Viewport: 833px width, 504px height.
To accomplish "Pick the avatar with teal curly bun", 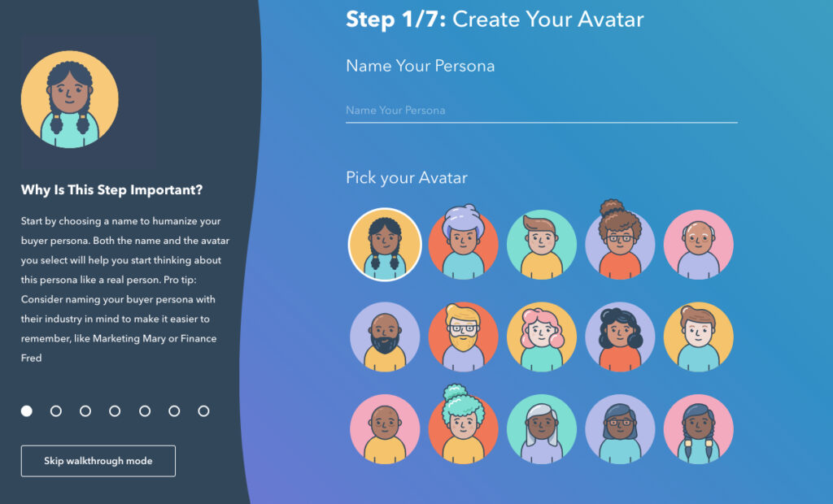I will (463, 425).
